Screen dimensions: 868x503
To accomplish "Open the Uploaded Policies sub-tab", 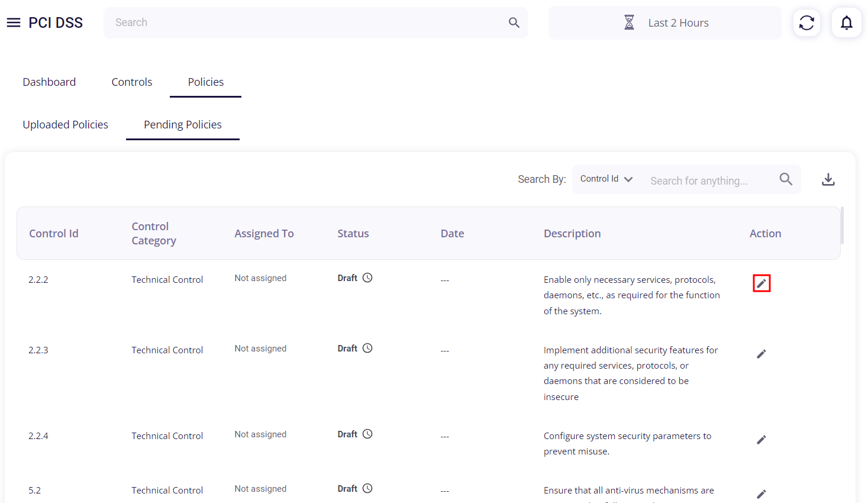I will pyautogui.click(x=66, y=124).
